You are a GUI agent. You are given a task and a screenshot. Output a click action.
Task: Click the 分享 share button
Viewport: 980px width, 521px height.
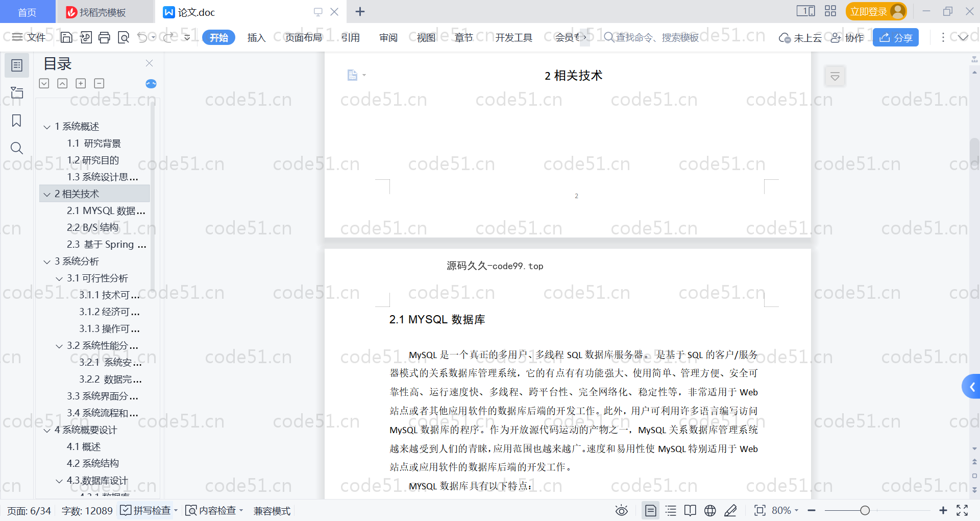click(x=896, y=37)
